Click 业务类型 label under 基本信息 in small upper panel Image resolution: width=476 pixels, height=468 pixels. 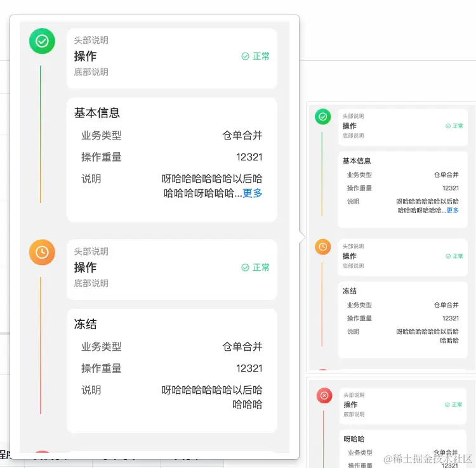(359, 174)
